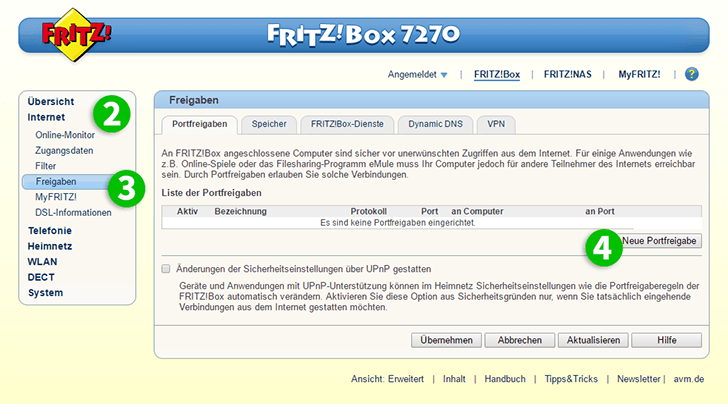Open Zugangsdaten page
The width and height of the screenshot is (728, 404).
pos(64,150)
